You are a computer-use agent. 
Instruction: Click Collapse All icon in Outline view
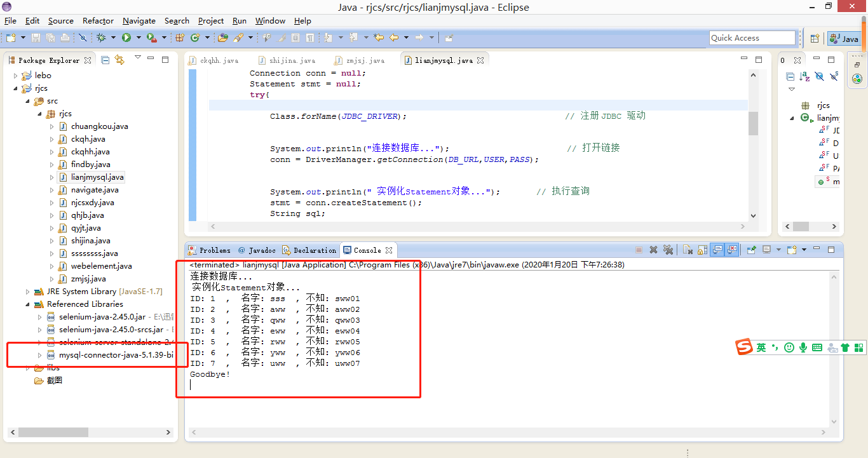tap(790, 76)
